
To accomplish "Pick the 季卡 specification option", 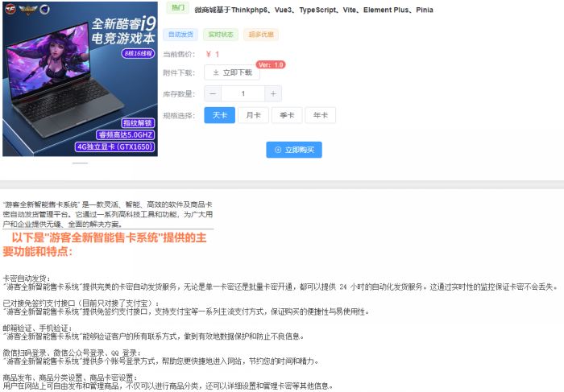I will [287, 115].
